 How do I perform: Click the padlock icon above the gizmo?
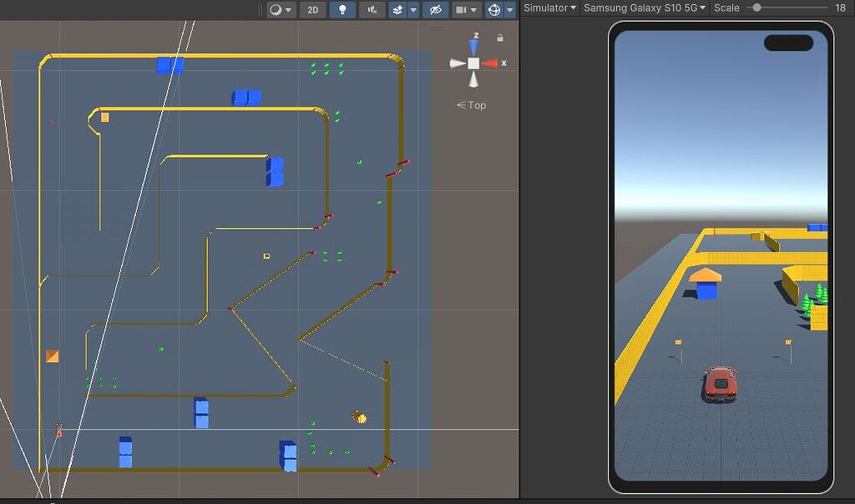499,38
